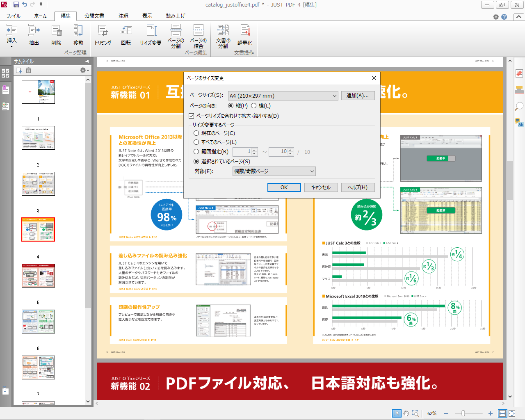Open the thumbnails view icon in left sidebar
This screenshot has height=420, width=525.
[5, 73]
